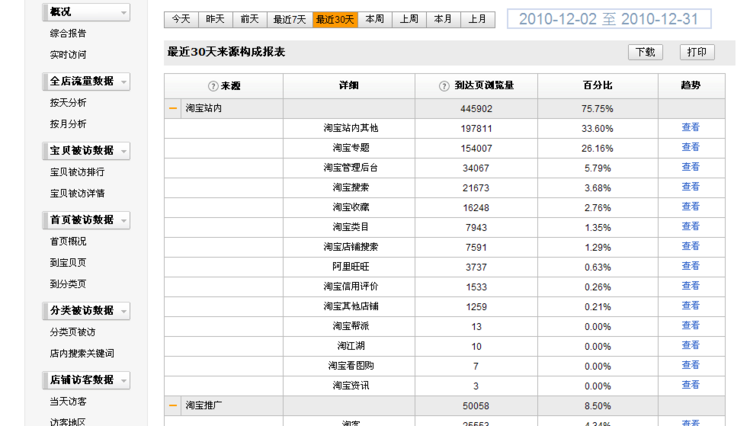Click the 50058 page views cell
The width and height of the screenshot is (750, 426).
click(x=476, y=406)
